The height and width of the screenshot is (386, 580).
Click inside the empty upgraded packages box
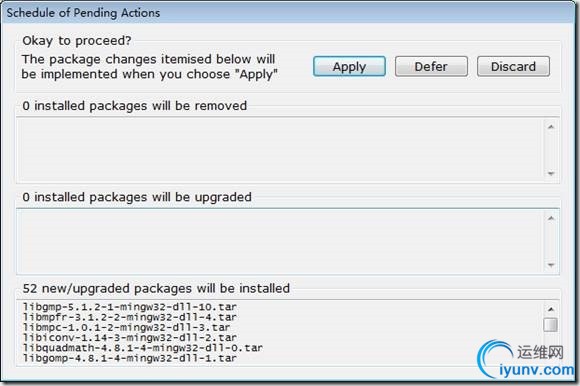280,241
